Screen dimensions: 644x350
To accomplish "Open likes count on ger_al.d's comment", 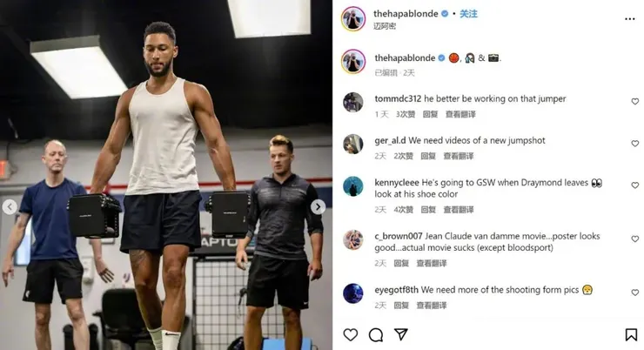I will point(403,156).
